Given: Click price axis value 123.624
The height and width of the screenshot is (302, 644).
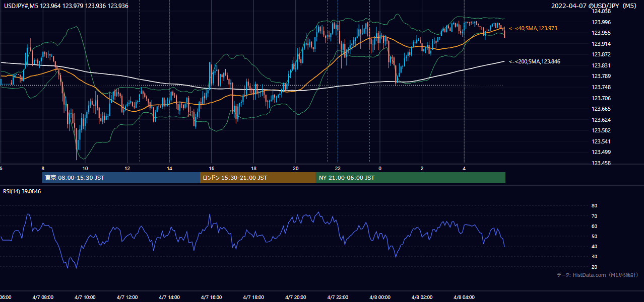Looking at the screenshot, I should tap(601, 120).
